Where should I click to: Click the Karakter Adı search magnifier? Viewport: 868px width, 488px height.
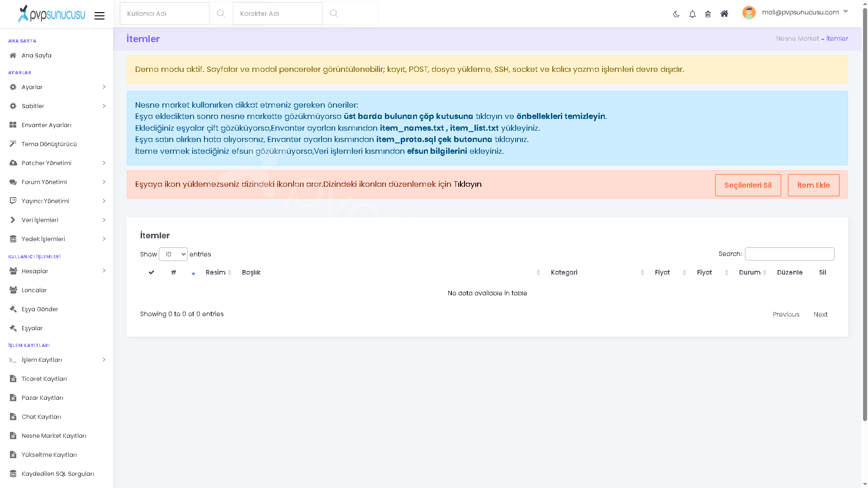(x=334, y=14)
